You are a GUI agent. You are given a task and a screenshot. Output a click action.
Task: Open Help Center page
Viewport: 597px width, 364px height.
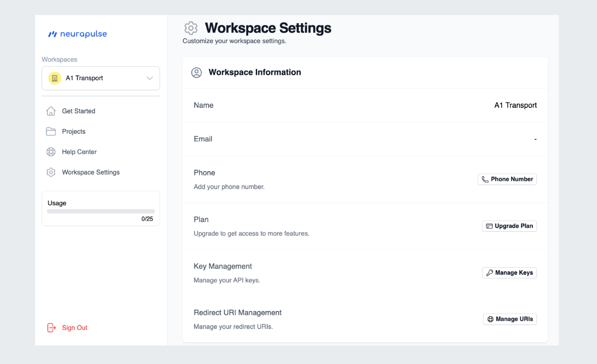pos(79,152)
